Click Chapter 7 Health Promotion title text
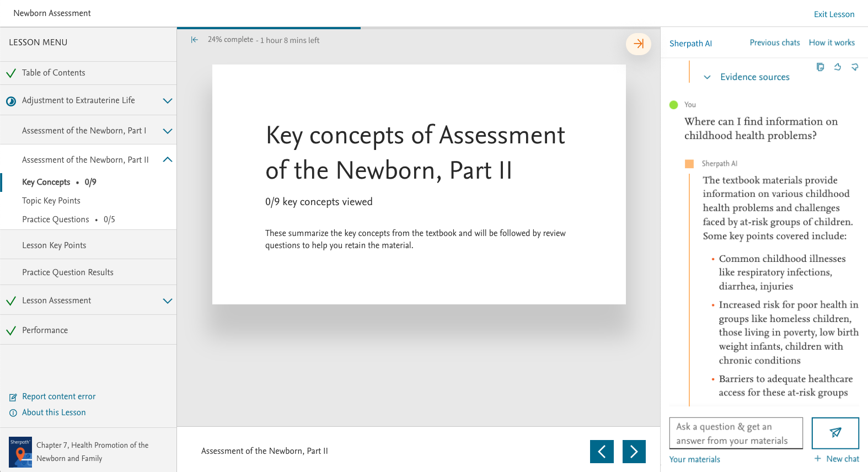The image size is (868, 472). coord(92,452)
